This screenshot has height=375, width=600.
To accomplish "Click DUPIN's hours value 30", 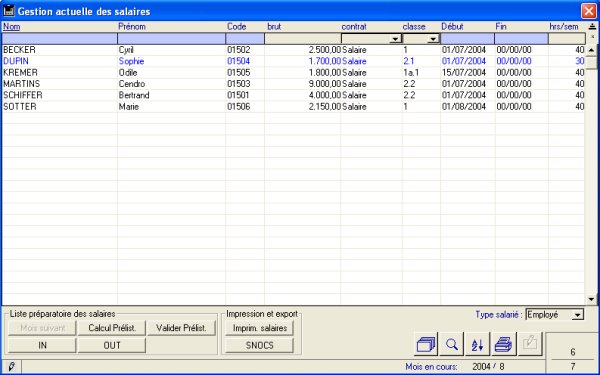I will [x=580, y=61].
